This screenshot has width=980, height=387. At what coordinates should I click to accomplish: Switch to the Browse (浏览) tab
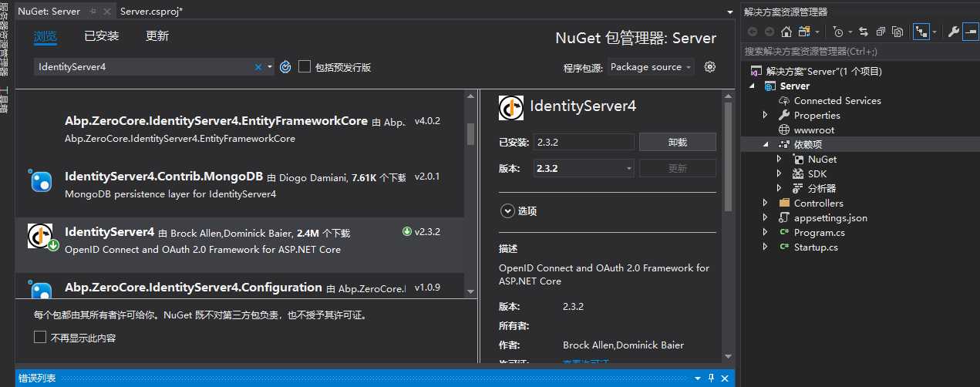click(45, 35)
